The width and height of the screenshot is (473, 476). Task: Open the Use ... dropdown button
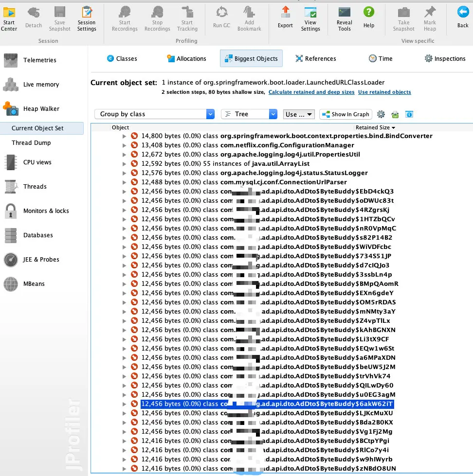click(x=299, y=114)
